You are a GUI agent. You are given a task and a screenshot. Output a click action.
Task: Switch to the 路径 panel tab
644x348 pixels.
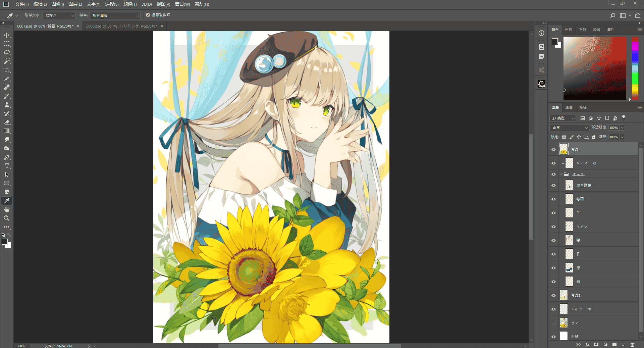583,107
